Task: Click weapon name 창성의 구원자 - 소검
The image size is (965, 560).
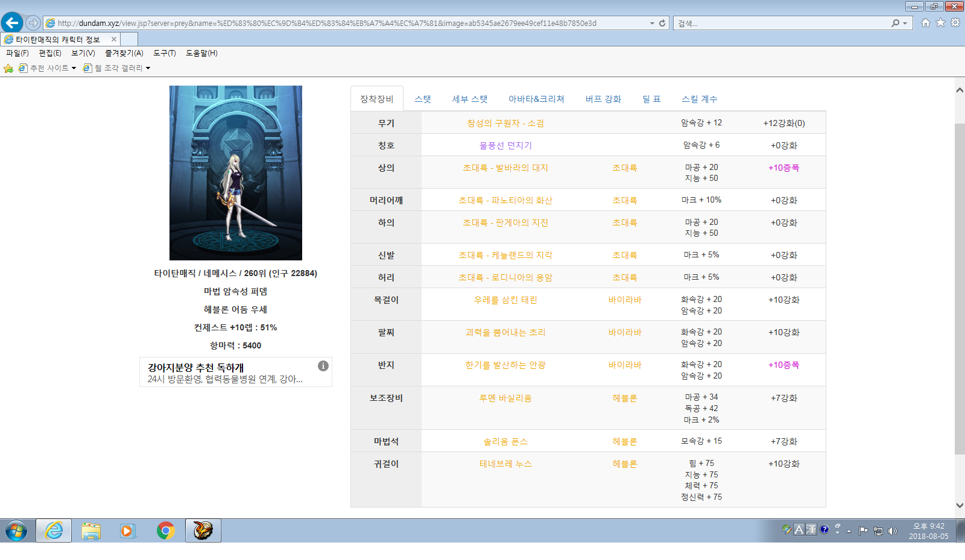Action: pyautogui.click(x=505, y=123)
